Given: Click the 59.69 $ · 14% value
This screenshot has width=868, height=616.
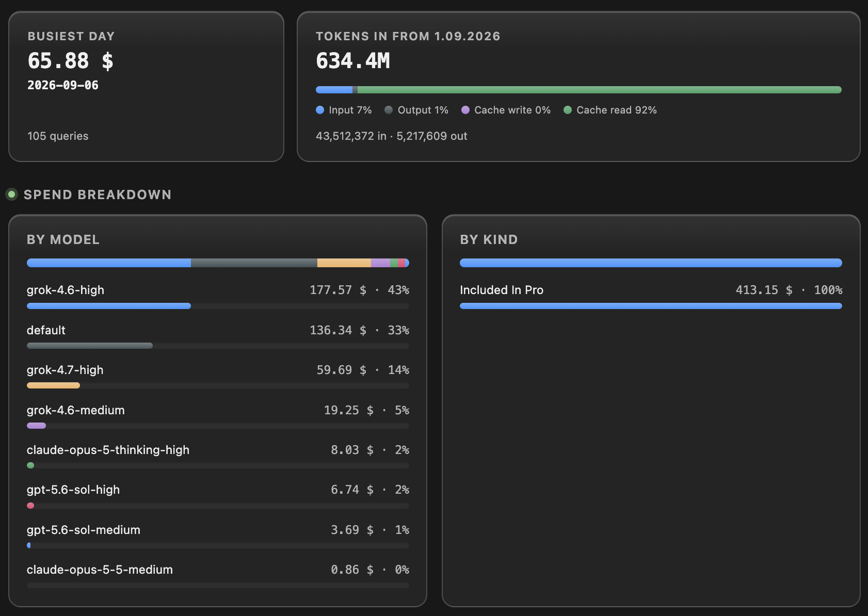Looking at the screenshot, I should [x=363, y=370].
